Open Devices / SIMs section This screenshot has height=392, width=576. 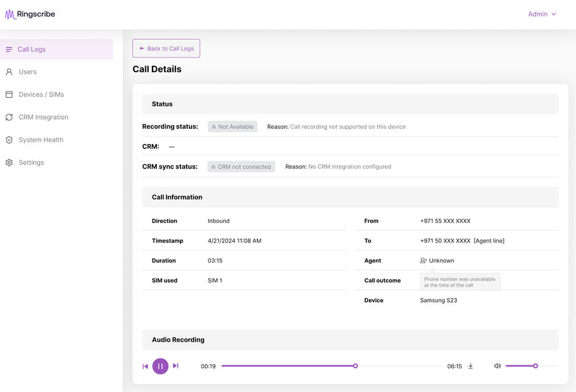click(x=41, y=95)
